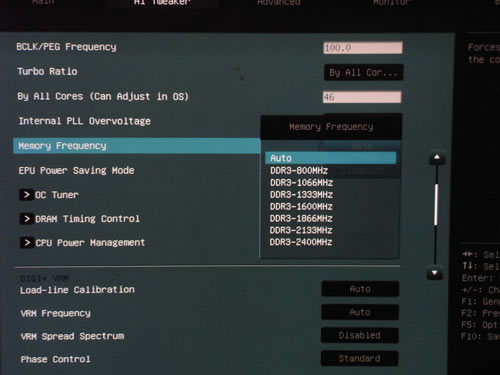This screenshot has height=375, width=500.
Task: Select the BCLK/PEG Frequency label
Action: click(x=67, y=47)
